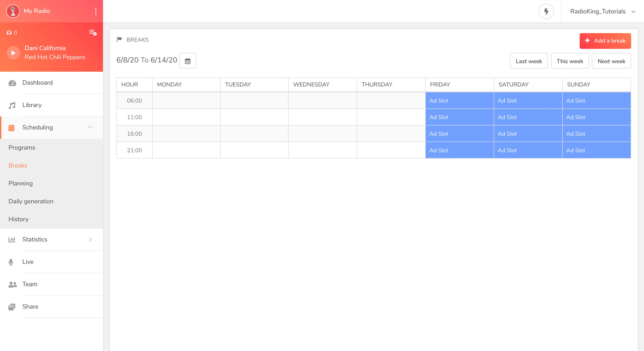Click the Red Hot Chili Peppers artist text
Viewport: 644px width, 351px height.
[x=55, y=57]
